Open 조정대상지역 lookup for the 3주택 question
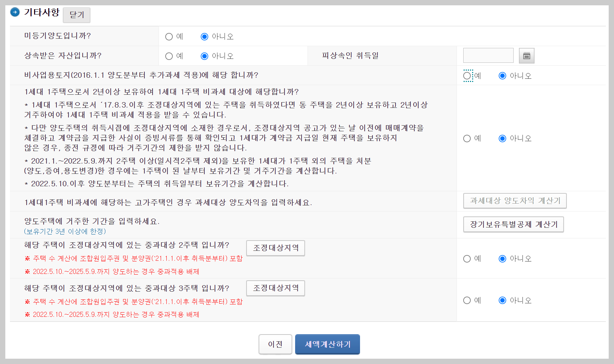The image size is (614, 364). tap(276, 288)
